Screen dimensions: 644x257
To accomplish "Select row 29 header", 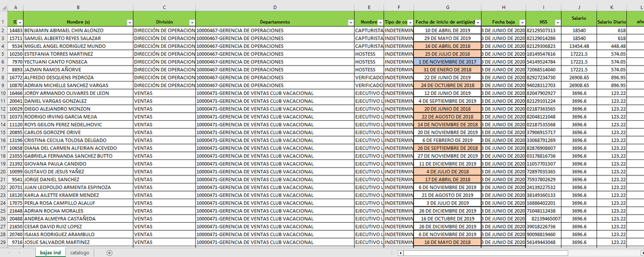I will click(4, 243).
